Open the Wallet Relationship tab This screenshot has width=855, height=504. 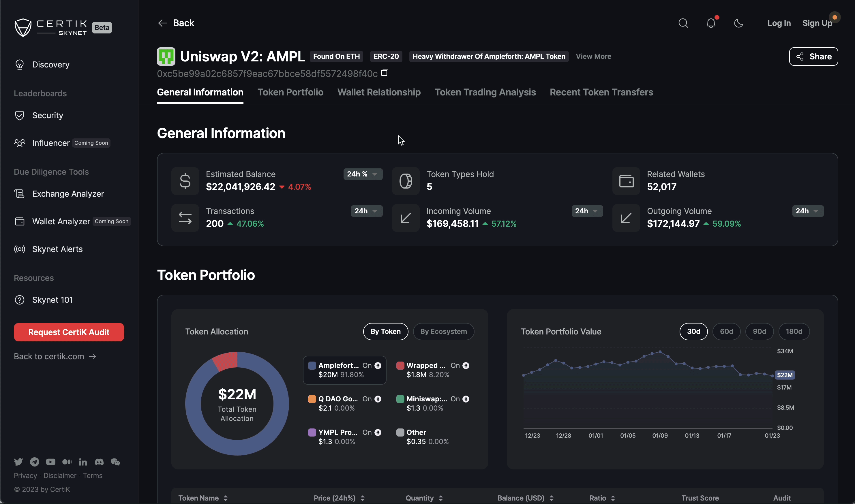point(379,92)
